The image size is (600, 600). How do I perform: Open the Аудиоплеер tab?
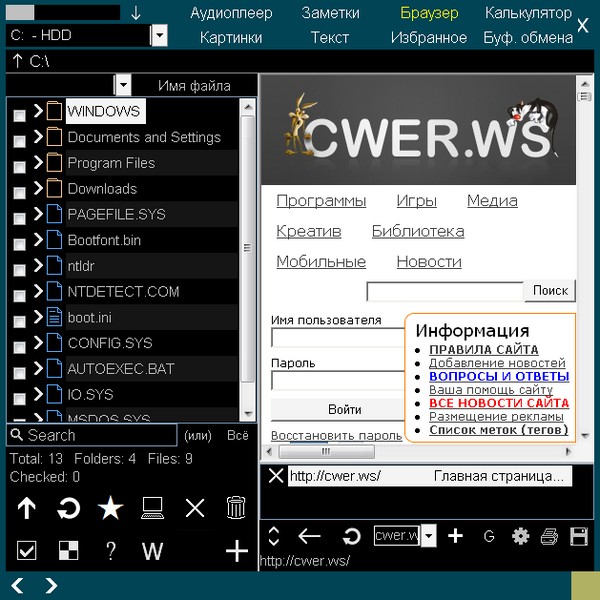(x=231, y=13)
